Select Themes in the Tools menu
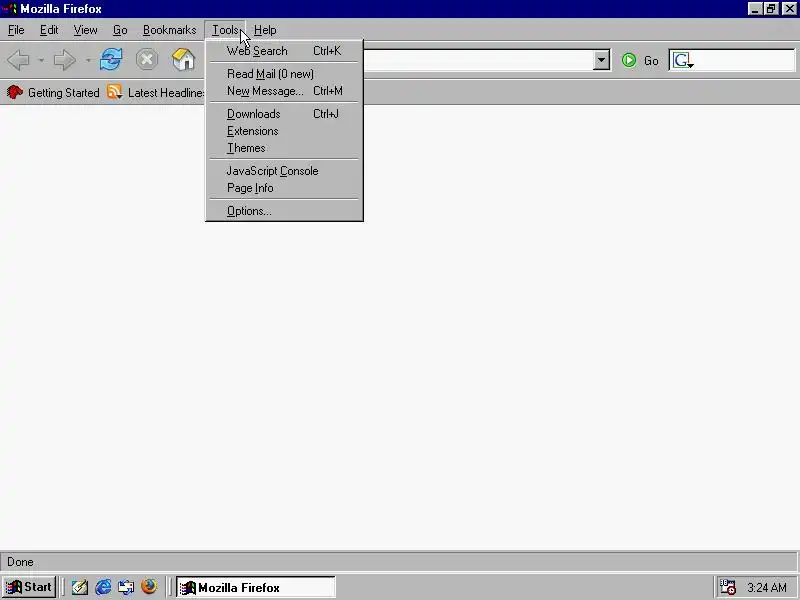Screen dimensions: 800x600 tap(284, 148)
